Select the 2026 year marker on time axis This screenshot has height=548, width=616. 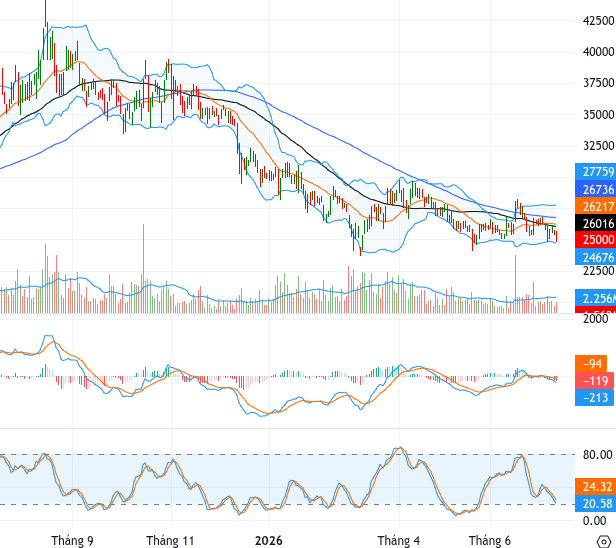(269, 541)
